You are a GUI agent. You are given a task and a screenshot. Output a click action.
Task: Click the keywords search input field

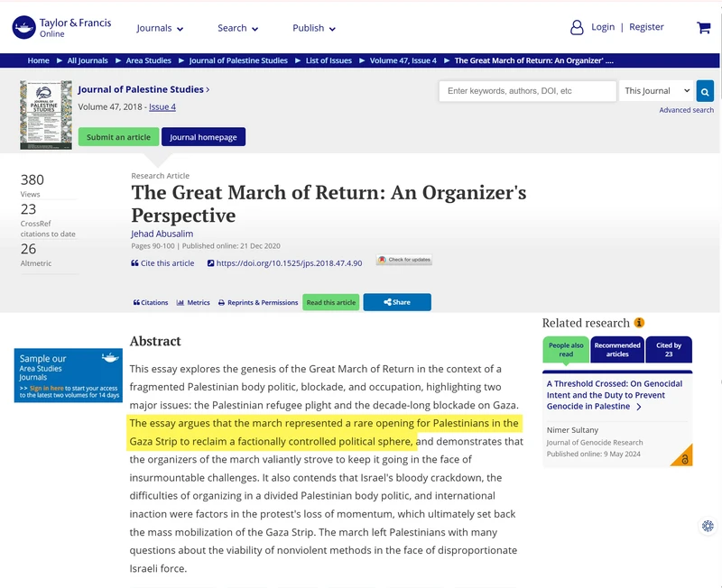[x=527, y=91]
